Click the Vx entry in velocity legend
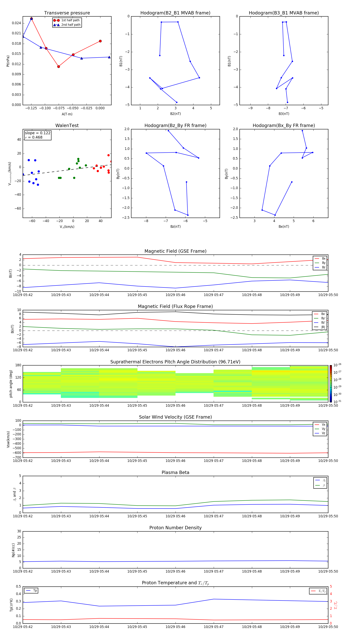 (x=320, y=424)
